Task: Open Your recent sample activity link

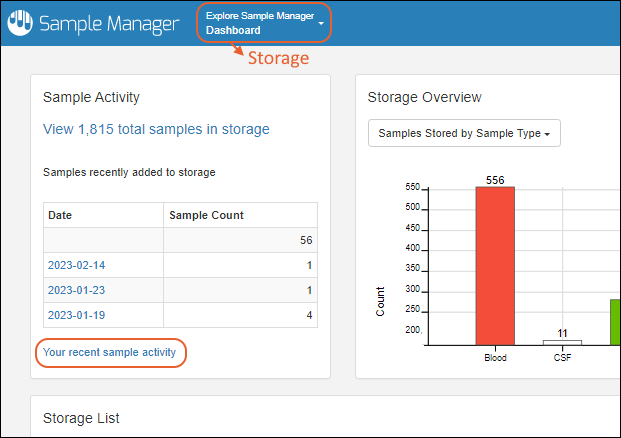Action: click(109, 352)
